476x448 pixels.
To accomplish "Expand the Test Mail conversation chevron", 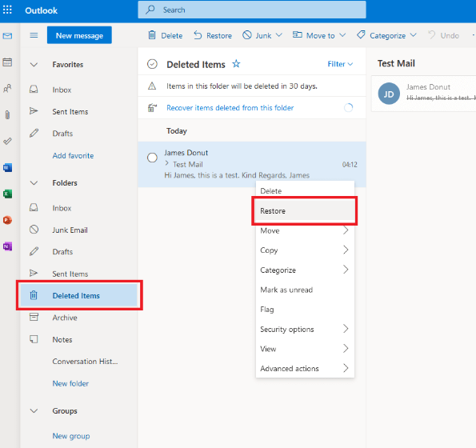I will click(166, 163).
